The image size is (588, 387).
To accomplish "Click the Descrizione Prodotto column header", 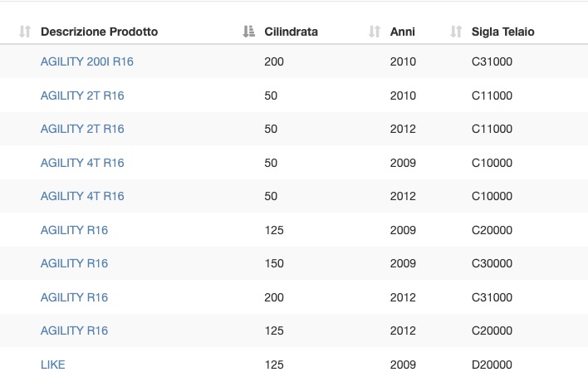I will point(99,32).
